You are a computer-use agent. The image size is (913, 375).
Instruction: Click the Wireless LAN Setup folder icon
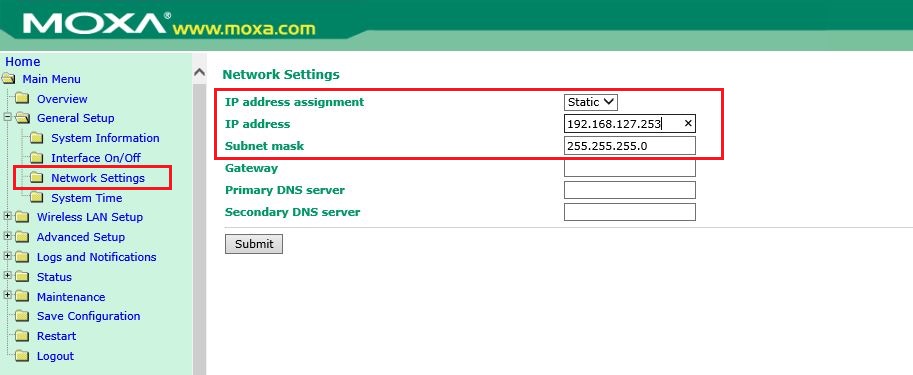22,217
